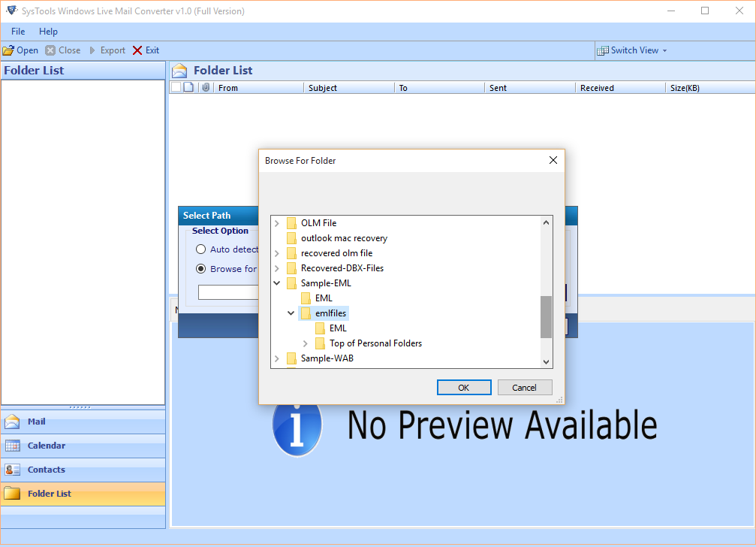Switch to the Mail pane
Viewport: 756px width, 547px height.
[83, 422]
